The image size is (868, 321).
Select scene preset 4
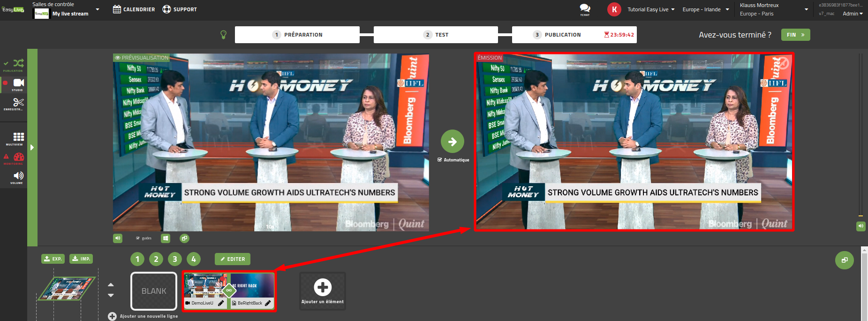(x=194, y=259)
